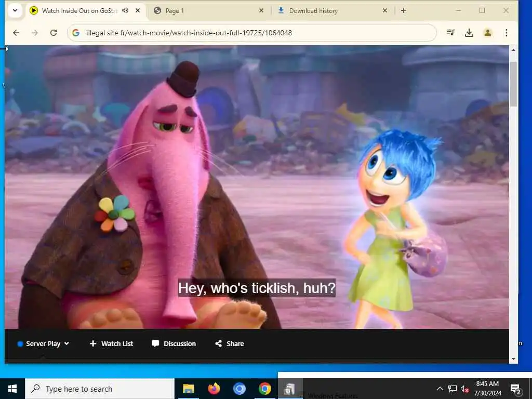Viewport: 532px width, 399px height.
Task: Show hidden system tray icons
Action: 440,389
